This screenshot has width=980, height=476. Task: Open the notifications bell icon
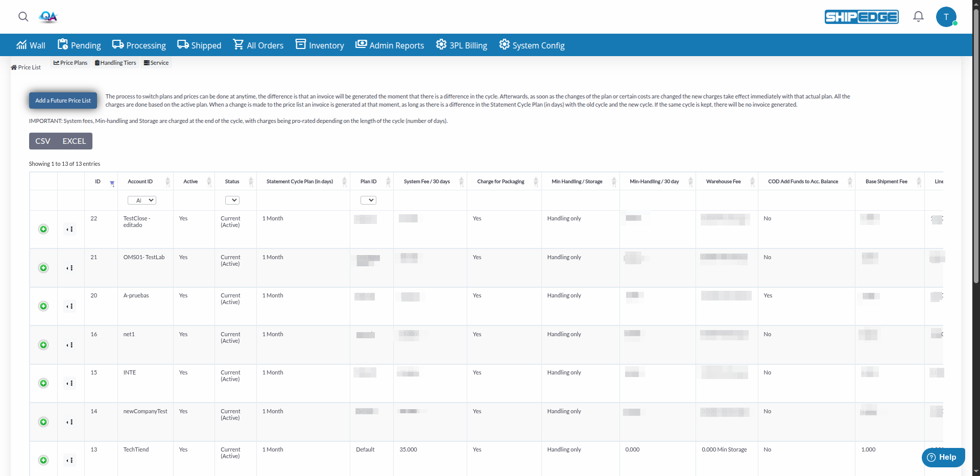pyautogui.click(x=918, y=16)
